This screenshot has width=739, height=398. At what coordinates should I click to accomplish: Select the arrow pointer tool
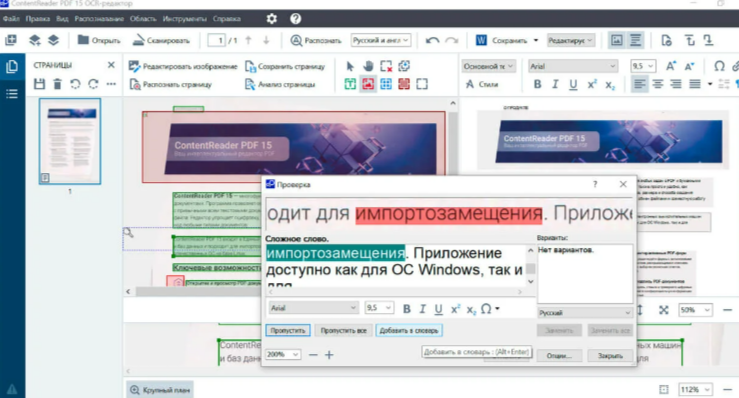[350, 66]
